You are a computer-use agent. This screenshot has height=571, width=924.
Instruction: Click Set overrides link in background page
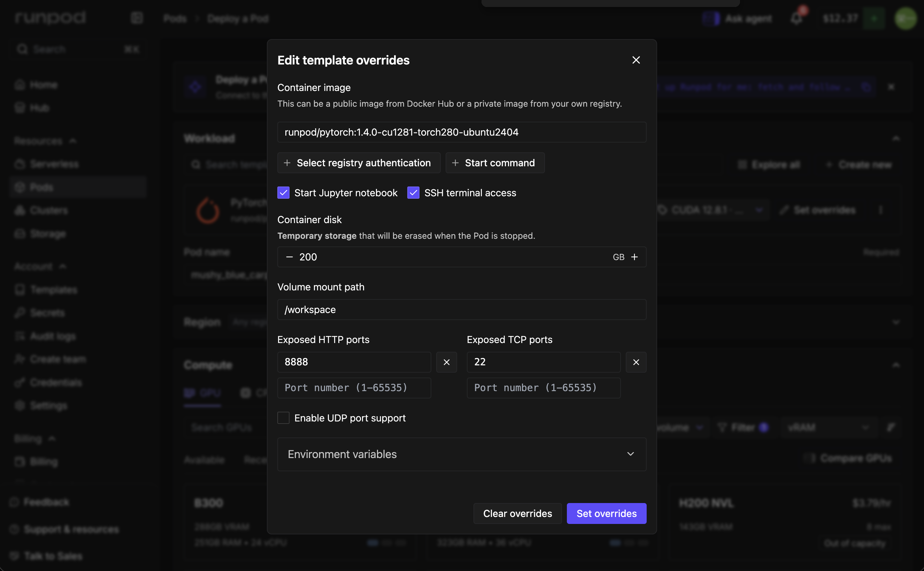coord(817,210)
